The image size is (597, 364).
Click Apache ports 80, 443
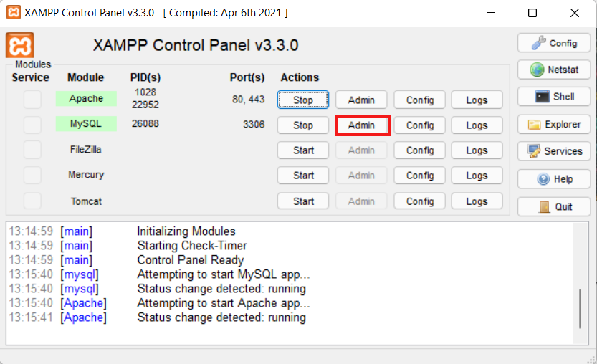click(x=248, y=100)
